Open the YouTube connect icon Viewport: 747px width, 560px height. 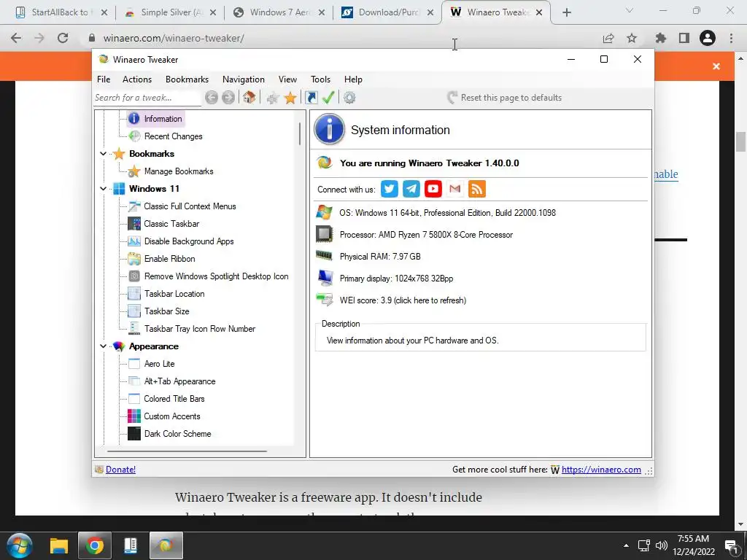coord(433,189)
